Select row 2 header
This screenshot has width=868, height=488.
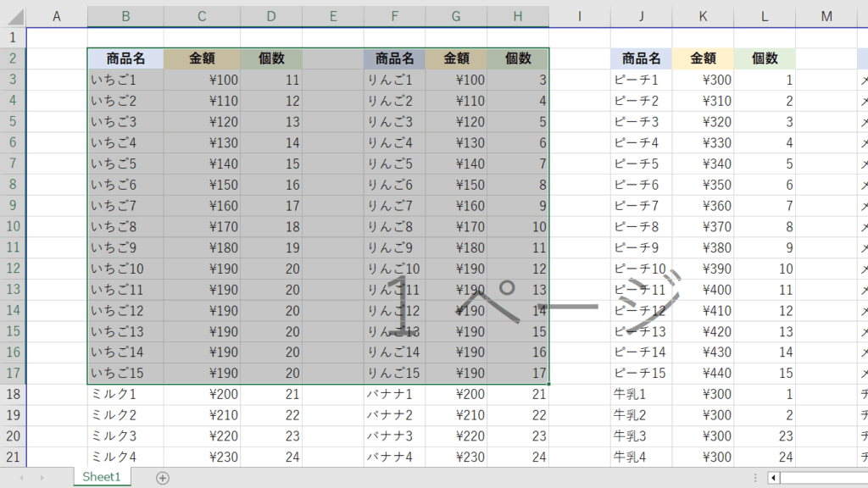click(13, 58)
